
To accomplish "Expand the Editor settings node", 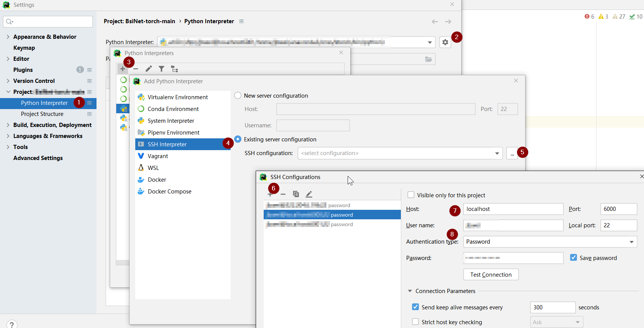I will pyautogui.click(x=8, y=59).
